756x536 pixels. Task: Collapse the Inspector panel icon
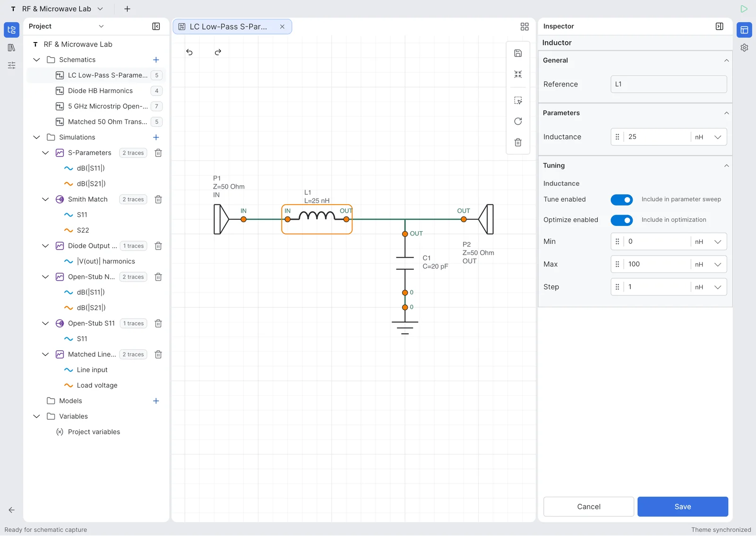(x=719, y=26)
